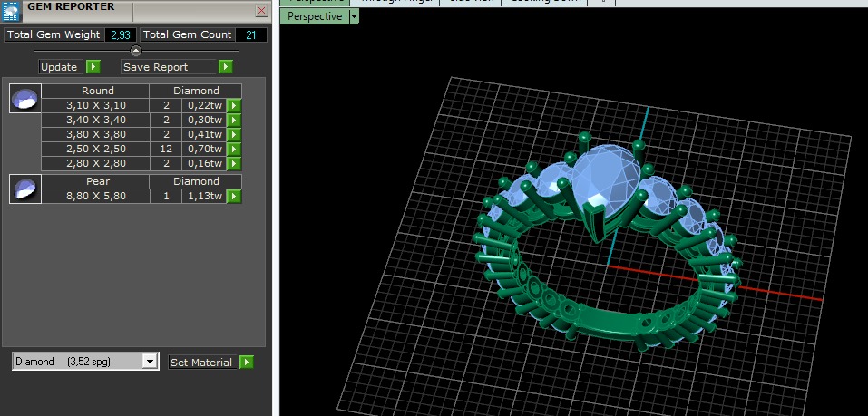Image resolution: width=868 pixels, height=416 pixels.
Task: Select the 3,40 X 3,40 size cell
Action: pyautogui.click(x=96, y=120)
